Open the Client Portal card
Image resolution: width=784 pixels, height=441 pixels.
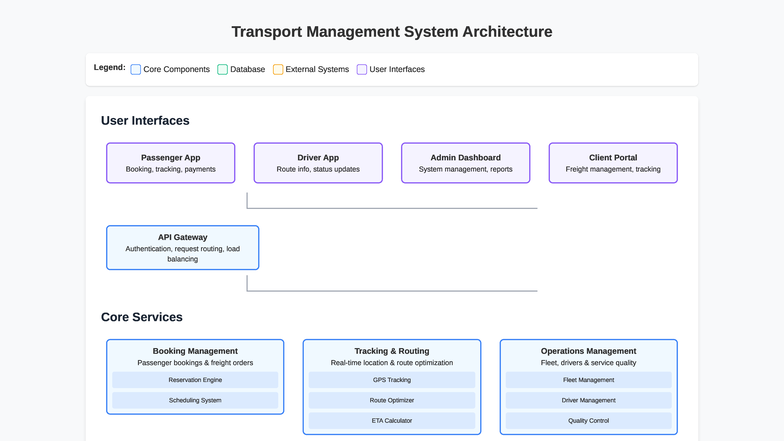[x=613, y=163]
